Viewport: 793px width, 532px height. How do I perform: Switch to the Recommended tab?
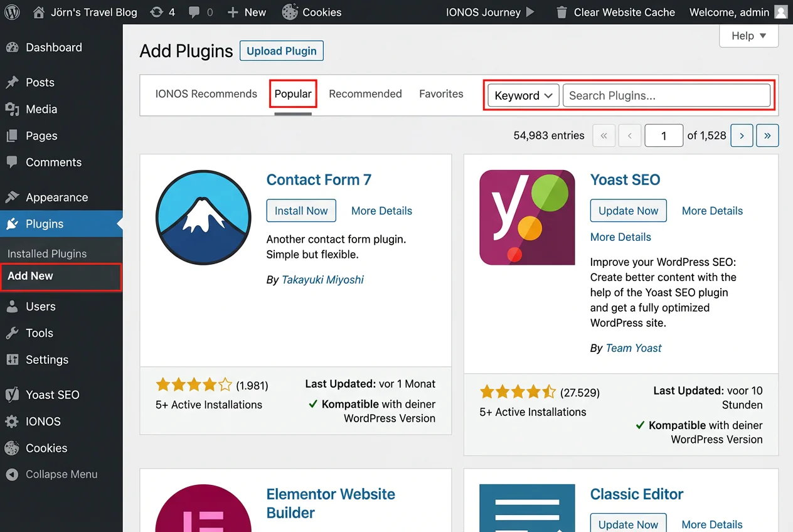365,94
